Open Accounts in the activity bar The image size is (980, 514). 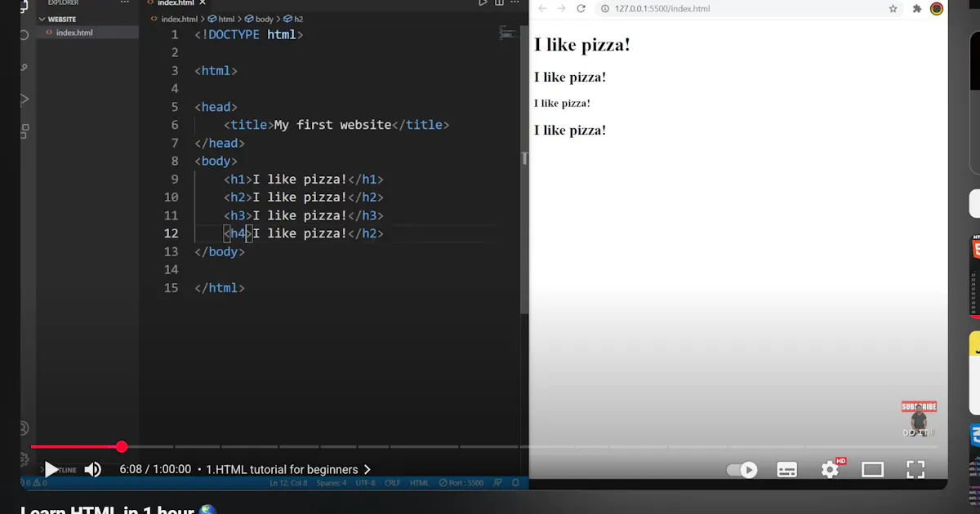tap(24, 428)
